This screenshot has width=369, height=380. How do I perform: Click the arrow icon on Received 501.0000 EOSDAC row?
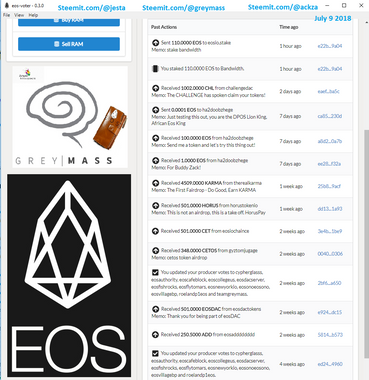tap(155, 309)
